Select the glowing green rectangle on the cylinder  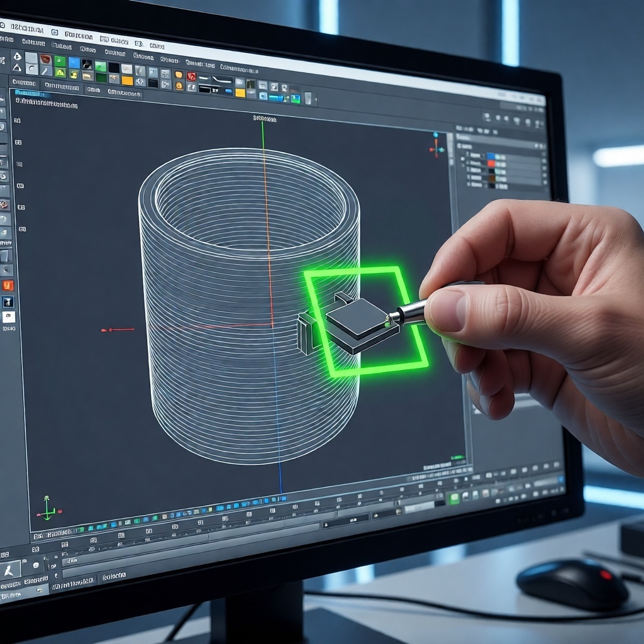point(366,321)
